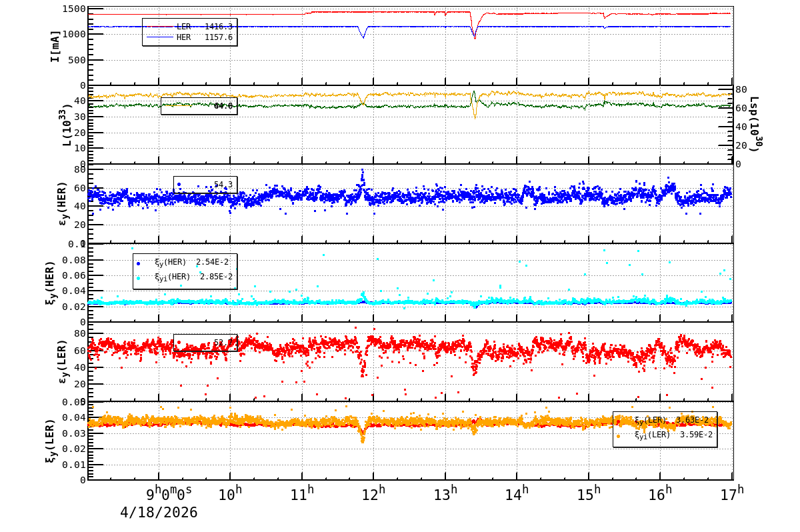The width and height of the screenshot is (800, 532).
Task: Click the εy(LER) axis title
Action: coord(62,361)
